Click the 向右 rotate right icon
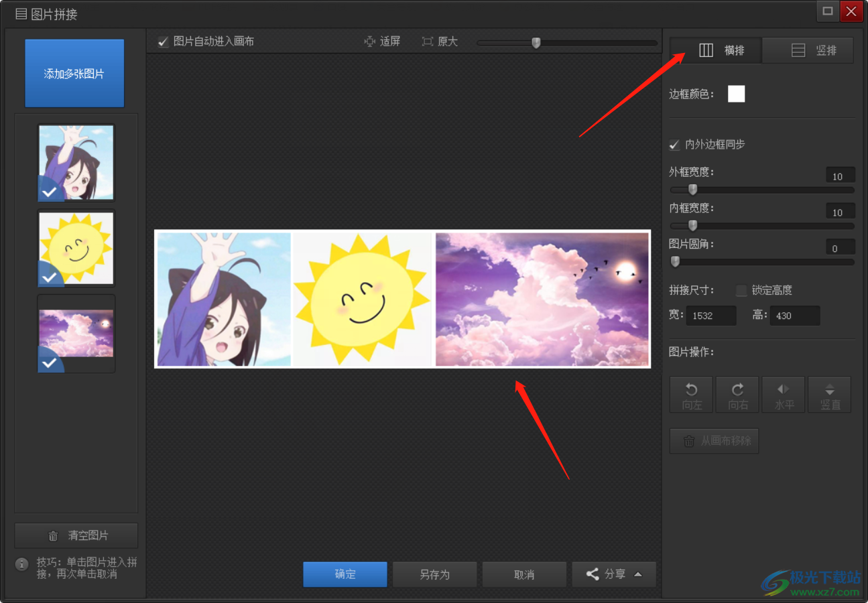 pos(737,395)
